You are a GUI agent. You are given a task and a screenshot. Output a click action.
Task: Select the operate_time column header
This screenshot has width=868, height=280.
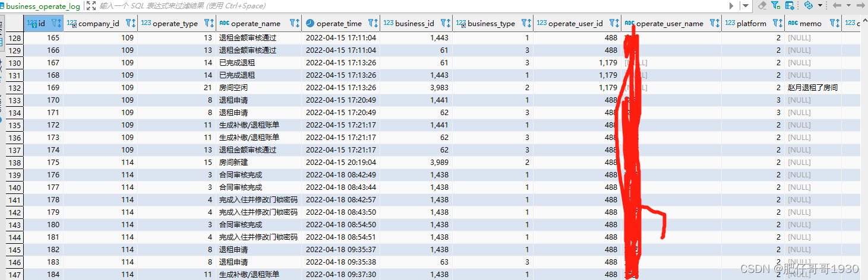339,24
